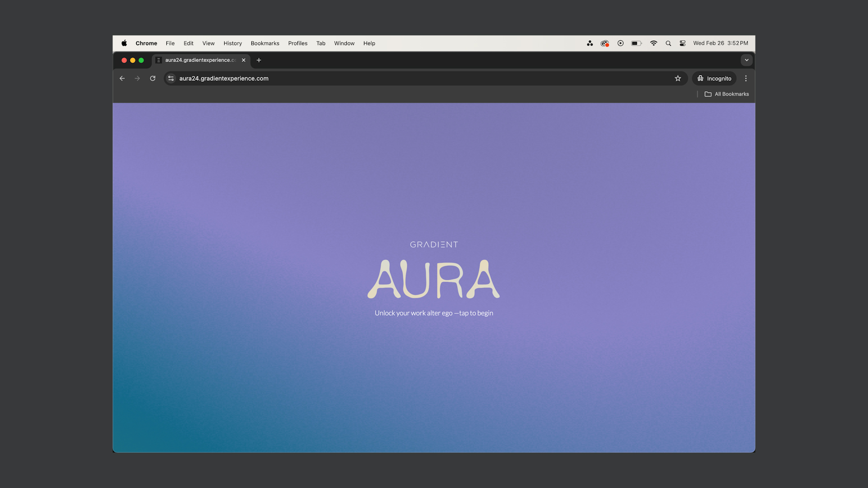868x488 pixels.
Task: Open the Profiles menu
Action: [298, 43]
